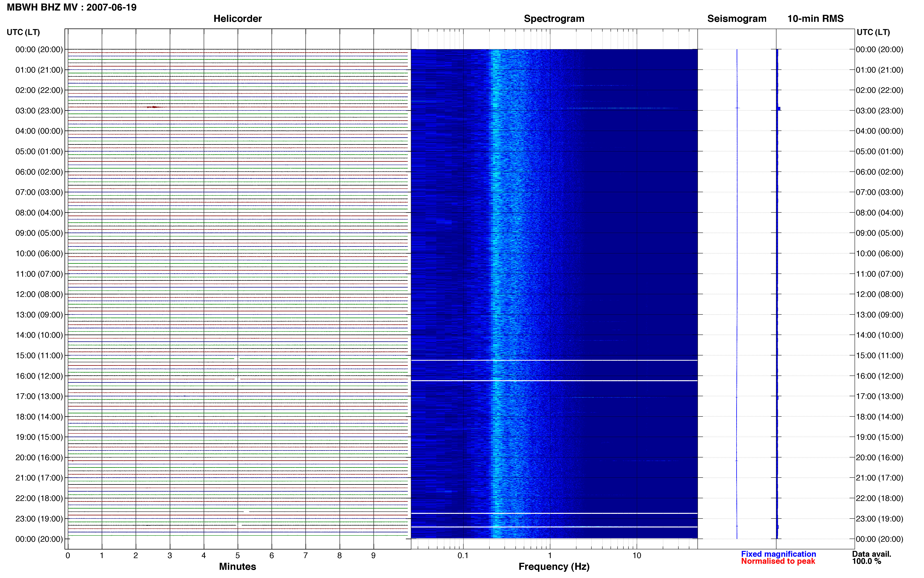Click the plot title MBWH BHZ MV : 2007-06-19
The height and width of the screenshot is (578, 924).
point(71,7)
